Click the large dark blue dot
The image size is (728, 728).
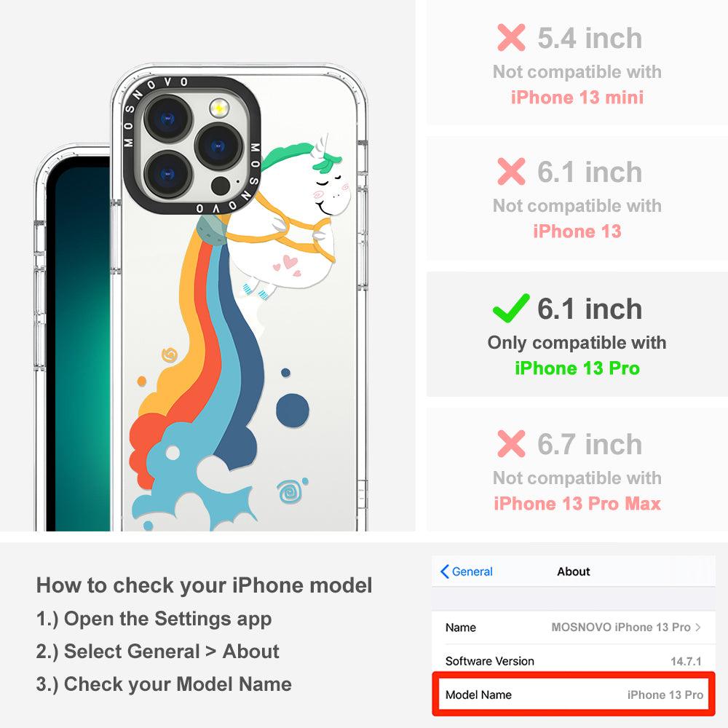point(293,411)
